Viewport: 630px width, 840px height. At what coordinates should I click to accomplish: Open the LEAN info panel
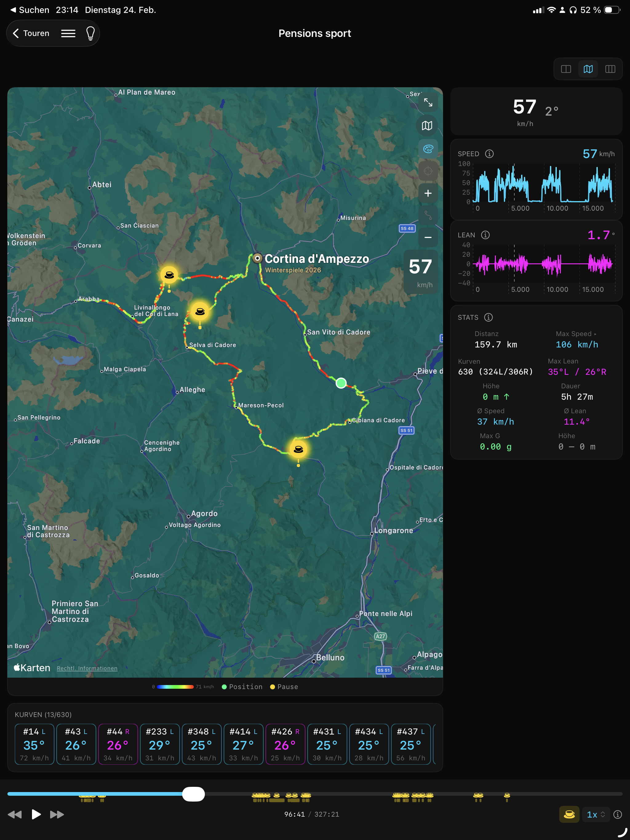click(485, 235)
